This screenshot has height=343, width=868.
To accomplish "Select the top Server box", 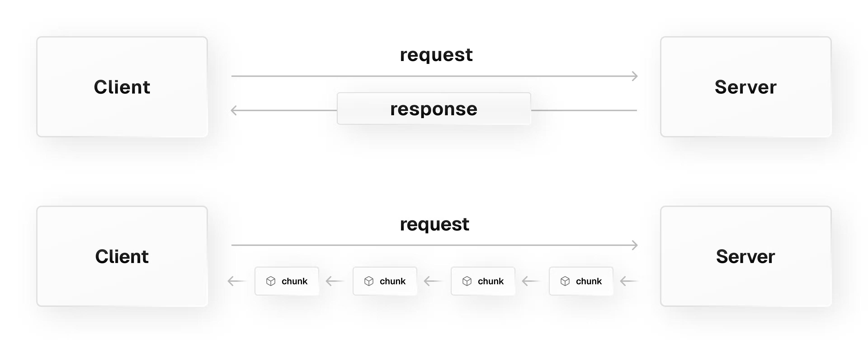I will [x=745, y=87].
